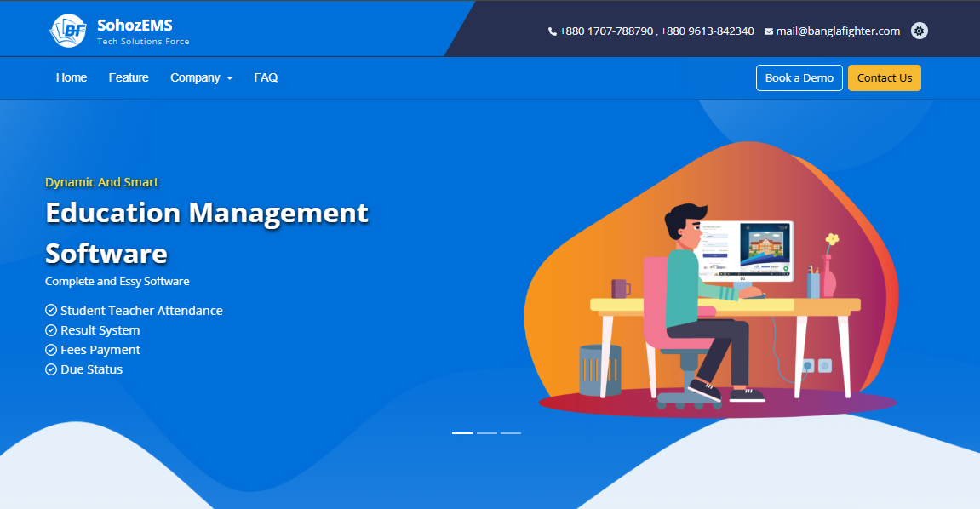Click check icon beside Result System
Image resolution: width=980 pixels, height=509 pixels.
(x=51, y=330)
